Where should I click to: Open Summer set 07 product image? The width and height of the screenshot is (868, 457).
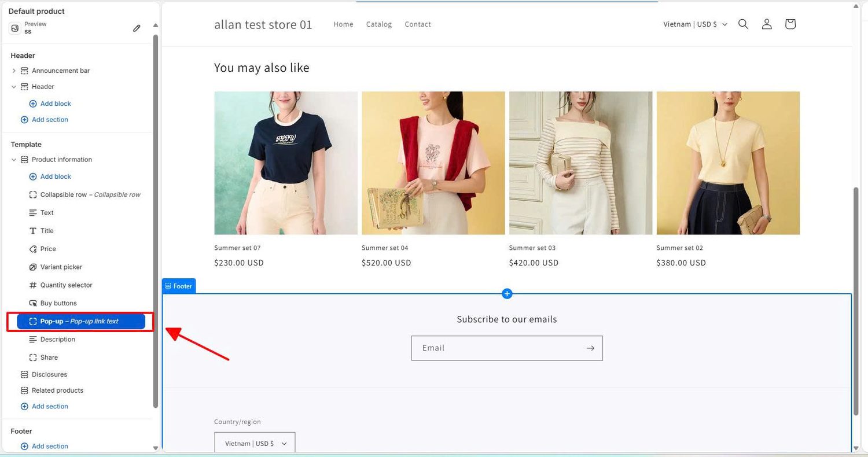286,163
